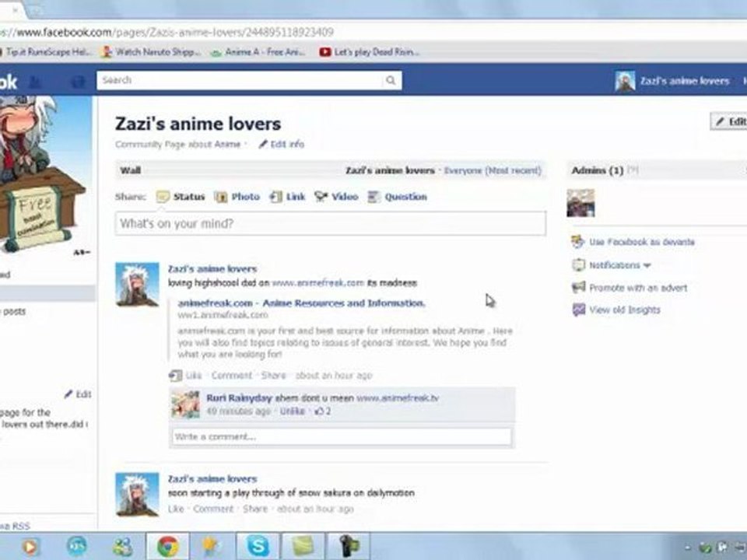Select the Photo share icon
This screenshot has width=747, height=560.
[220, 197]
